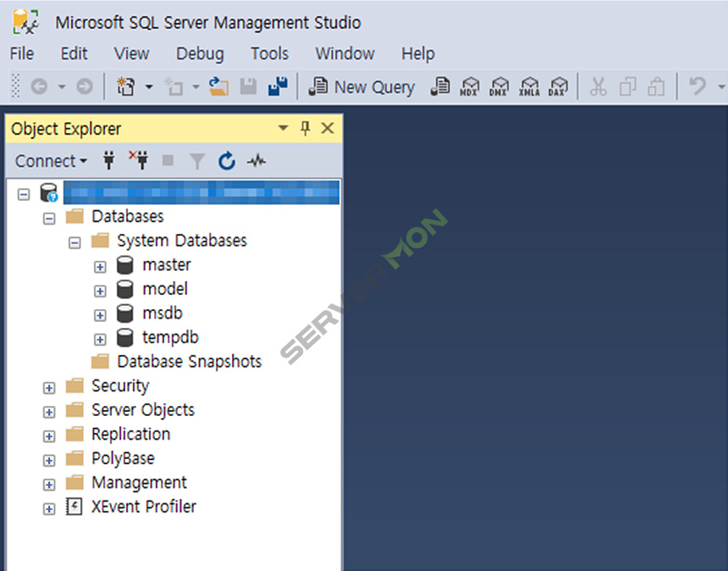Screen dimensions: 728x571
Task: Close the Object Explorer panel
Action: tap(328, 128)
